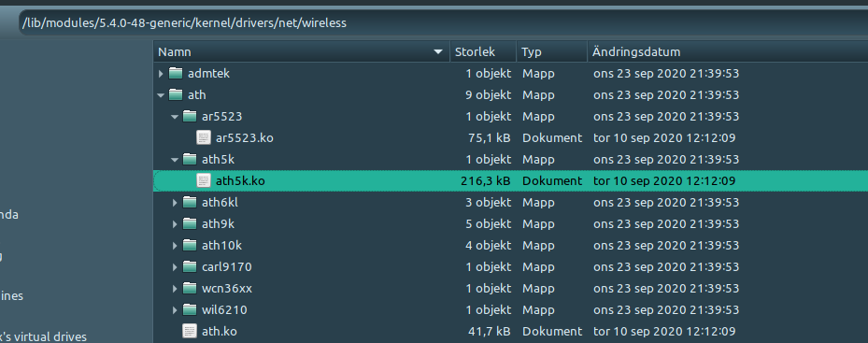Select the ath.ko file name
This screenshot has height=343, width=868.
[220, 332]
